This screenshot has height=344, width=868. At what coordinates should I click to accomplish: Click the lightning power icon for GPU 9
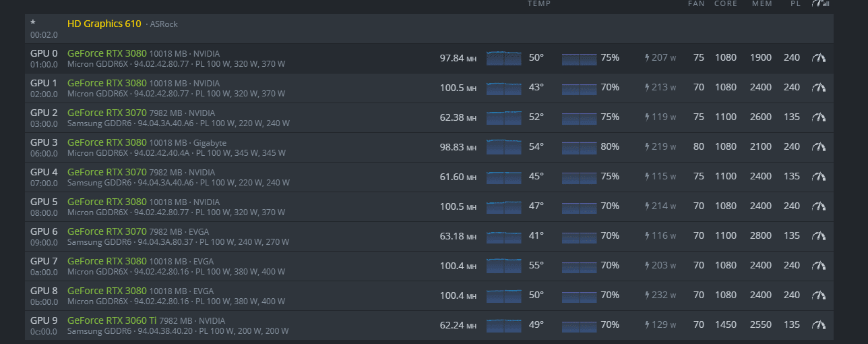(x=648, y=325)
